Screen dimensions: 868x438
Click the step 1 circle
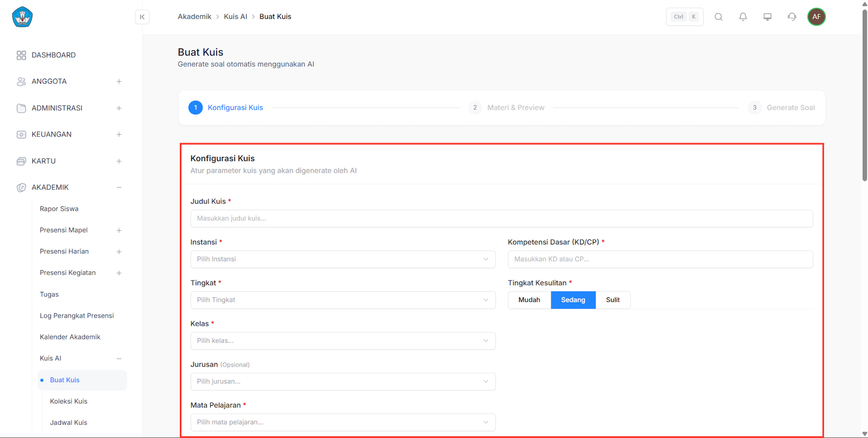tap(196, 108)
